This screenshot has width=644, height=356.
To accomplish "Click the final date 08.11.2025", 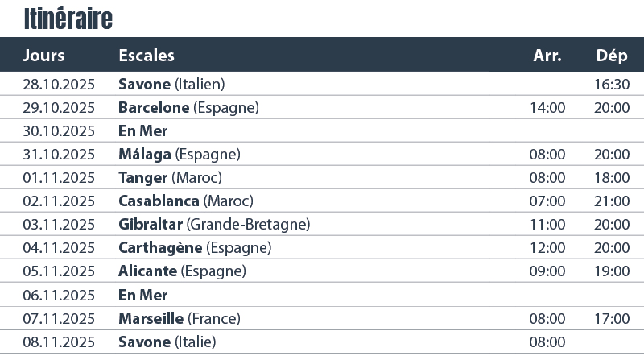I will 59,342.
